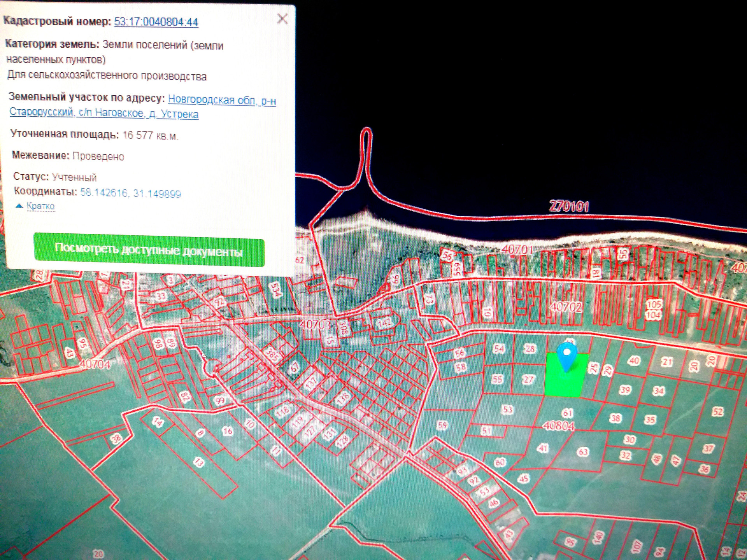Click cadastral quarter label 40804
The width and height of the screenshot is (747, 560).
click(x=558, y=425)
